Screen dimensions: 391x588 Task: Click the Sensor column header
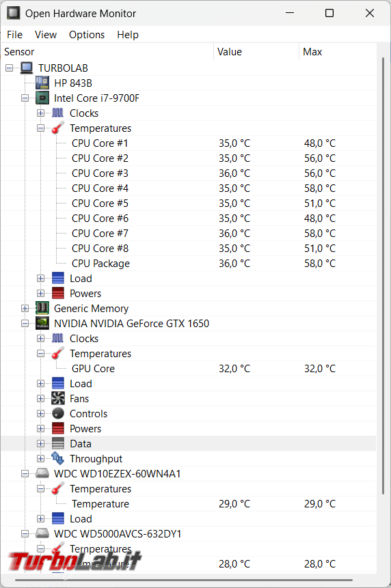107,52
